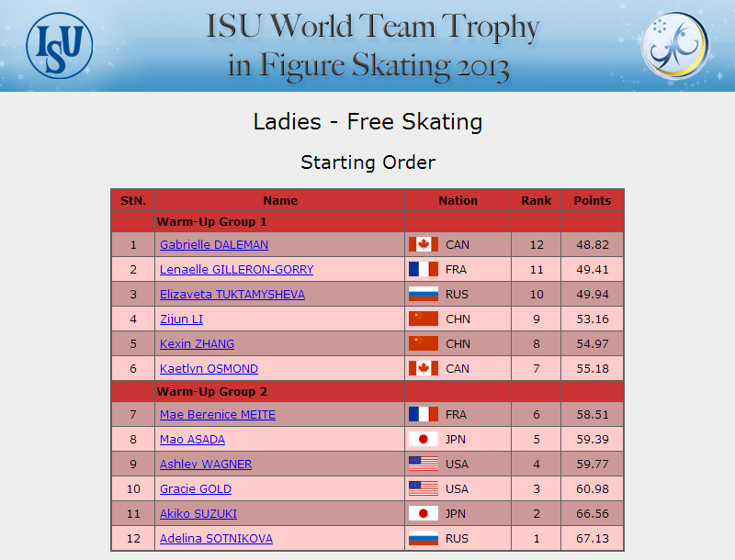735x560 pixels.
Task: Click France flag in Gilleron-Gorry row
Action: [424, 269]
